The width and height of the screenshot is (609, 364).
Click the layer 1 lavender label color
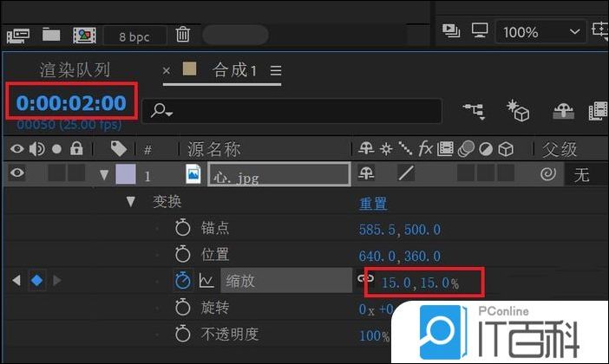click(x=126, y=174)
